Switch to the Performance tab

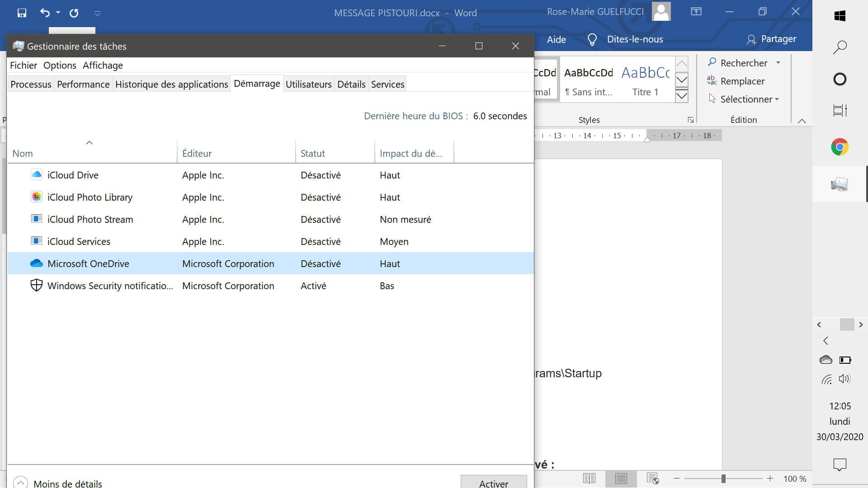pyautogui.click(x=83, y=84)
